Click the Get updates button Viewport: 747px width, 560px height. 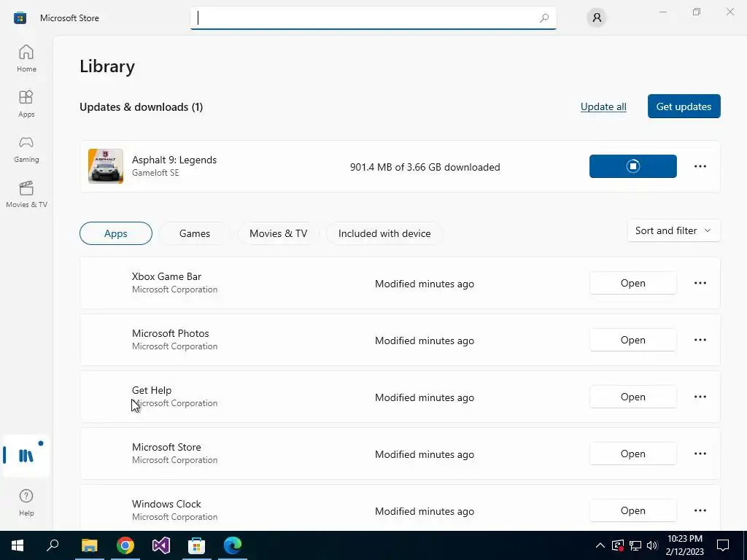coord(684,106)
